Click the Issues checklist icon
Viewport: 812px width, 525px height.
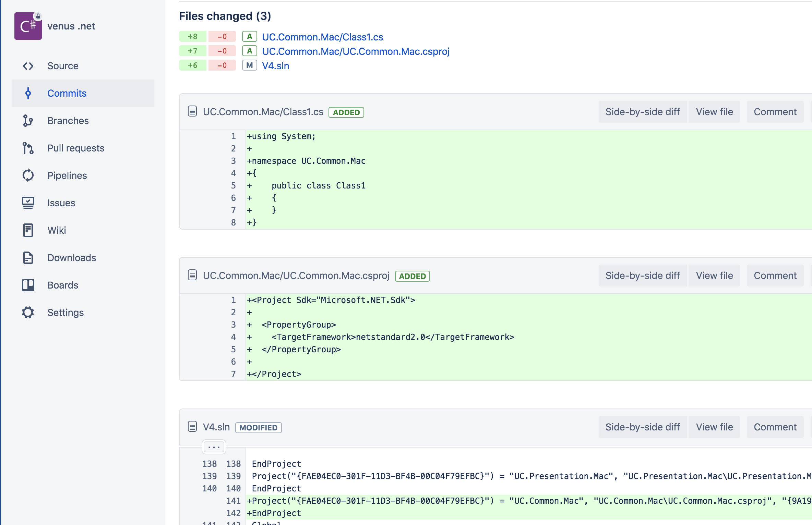pos(28,203)
